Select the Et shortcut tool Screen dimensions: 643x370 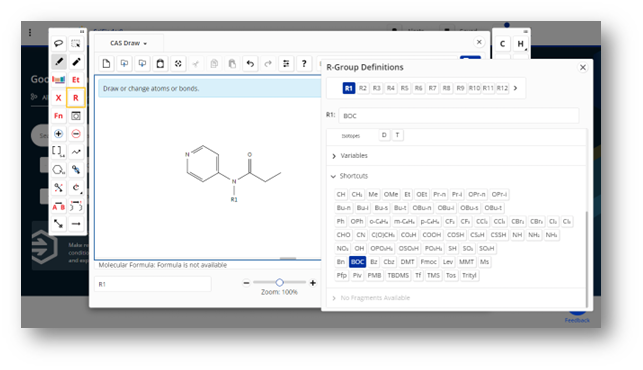[76, 80]
